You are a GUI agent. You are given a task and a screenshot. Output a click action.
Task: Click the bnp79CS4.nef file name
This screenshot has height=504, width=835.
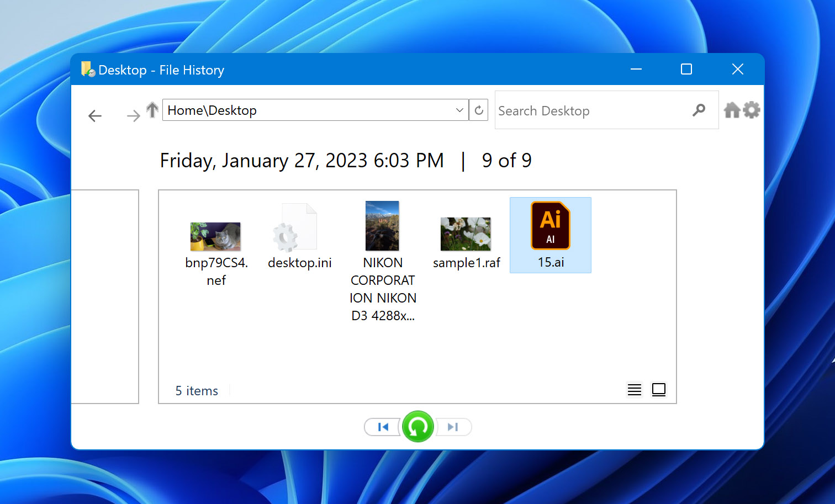(x=216, y=271)
